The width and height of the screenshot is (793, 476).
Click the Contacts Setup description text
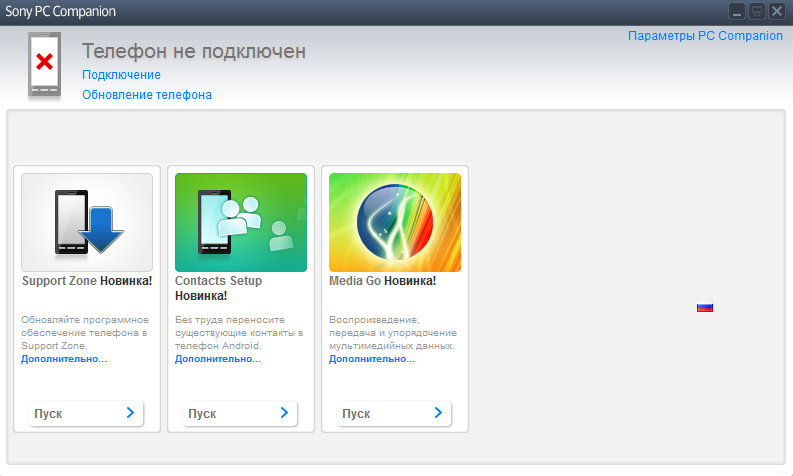coord(239,333)
